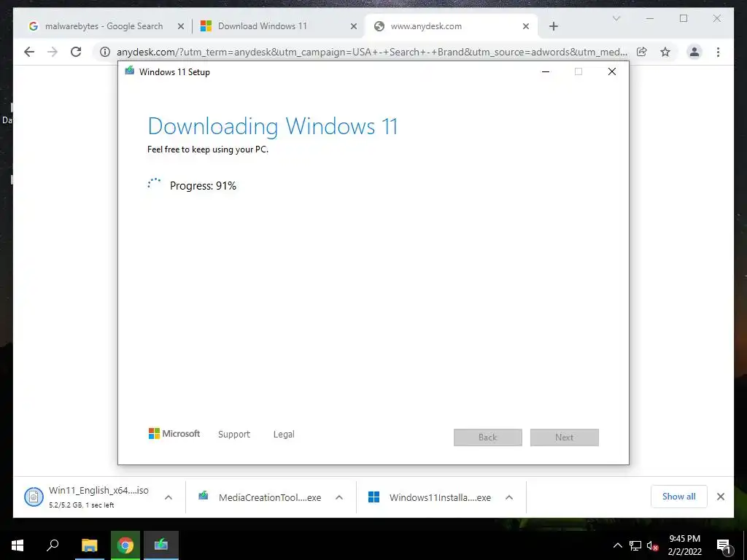Open the Windows Start menu
Screen dimensions: 747x560
pos(18,545)
